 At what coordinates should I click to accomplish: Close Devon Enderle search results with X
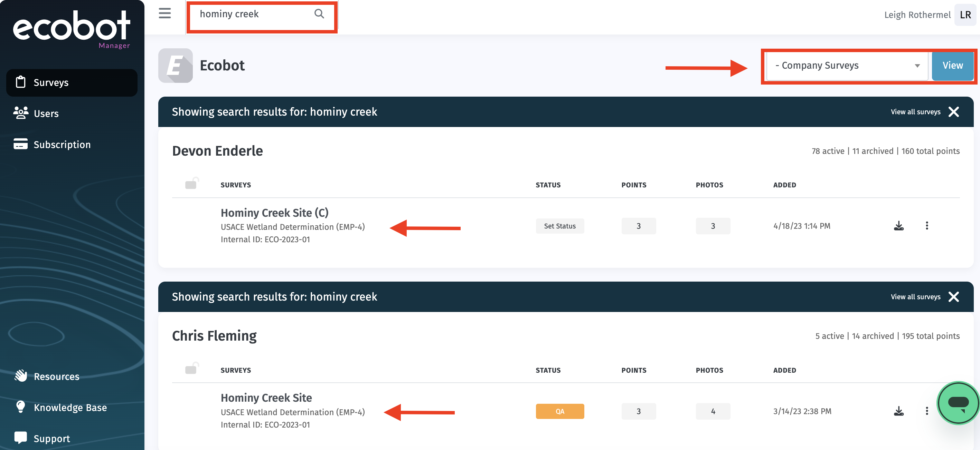click(954, 112)
